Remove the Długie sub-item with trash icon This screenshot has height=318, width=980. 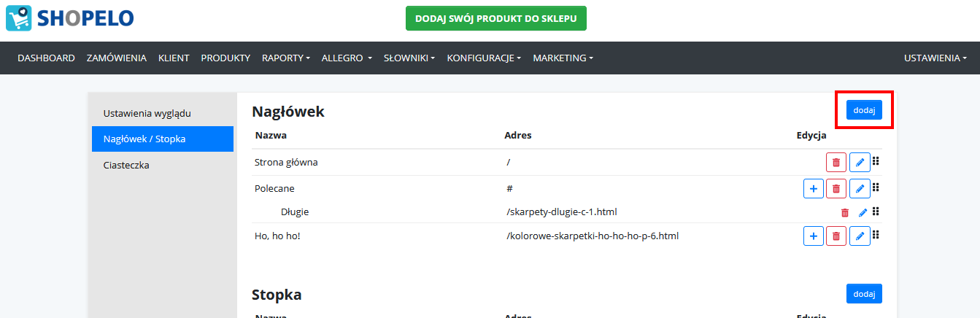(845, 212)
